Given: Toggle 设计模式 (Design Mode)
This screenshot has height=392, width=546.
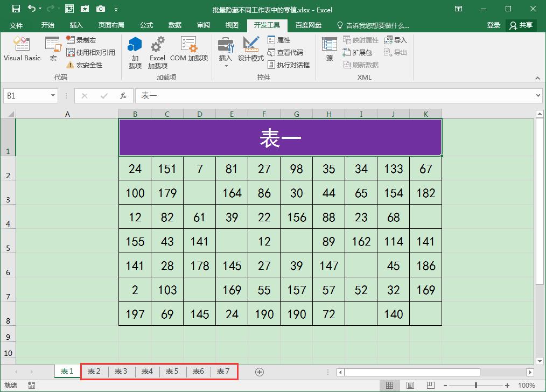Looking at the screenshot, I should (x=251, y=50).
